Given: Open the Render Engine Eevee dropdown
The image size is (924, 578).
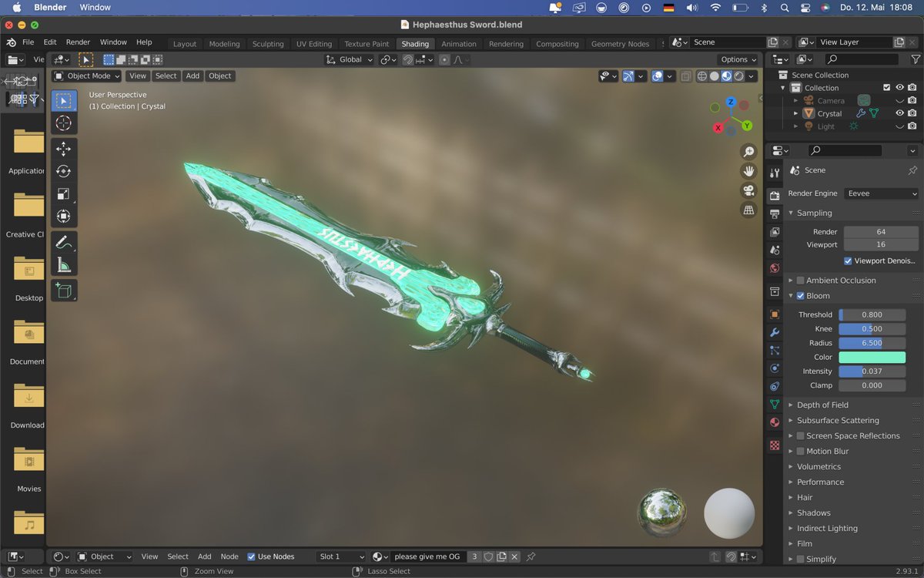Looking at the screenshot, I should [x=882, y=193].
